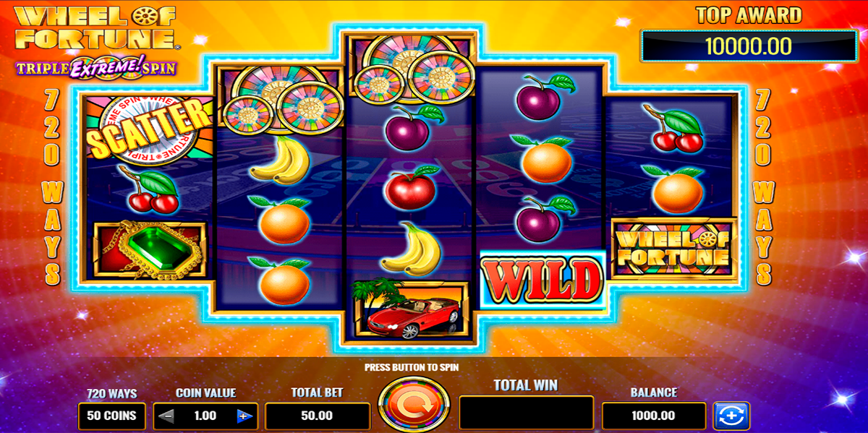This screenshot has width=868, height=433.
Task: Click the Top Award amount display
Action: click(749, 46)
